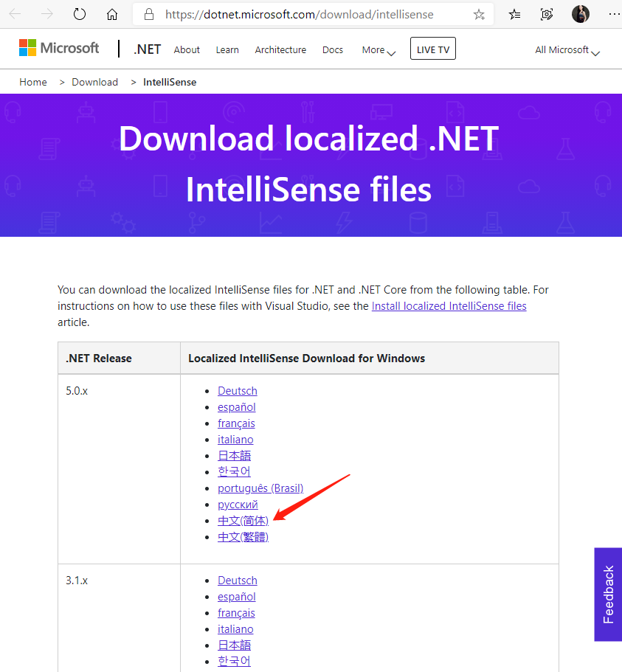Screen dimensions: 622x672
Task: Download 5.0.x 한국어 IntelliSense
Action: pos(234,472)
